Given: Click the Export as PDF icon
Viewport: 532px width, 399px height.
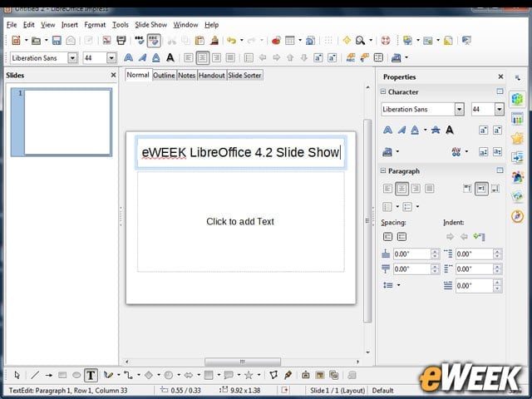Looking at the screenshot, I should (106, 41).
